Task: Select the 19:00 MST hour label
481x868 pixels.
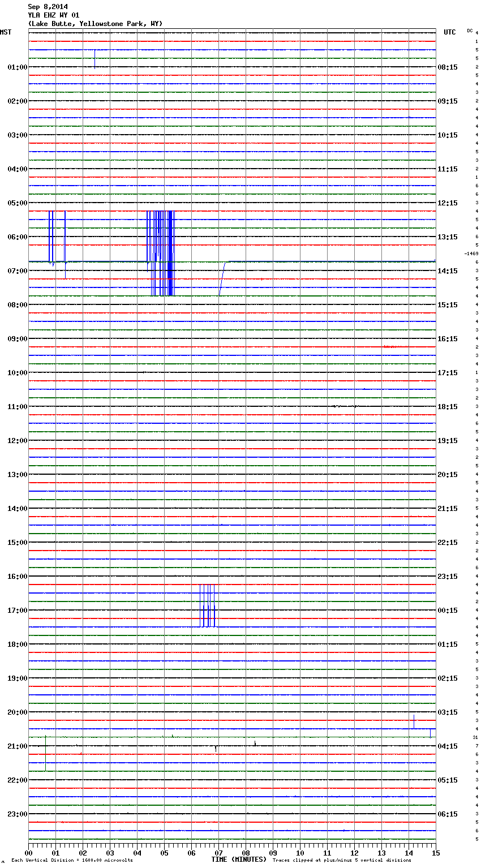Action: click(x=18, y=678)
